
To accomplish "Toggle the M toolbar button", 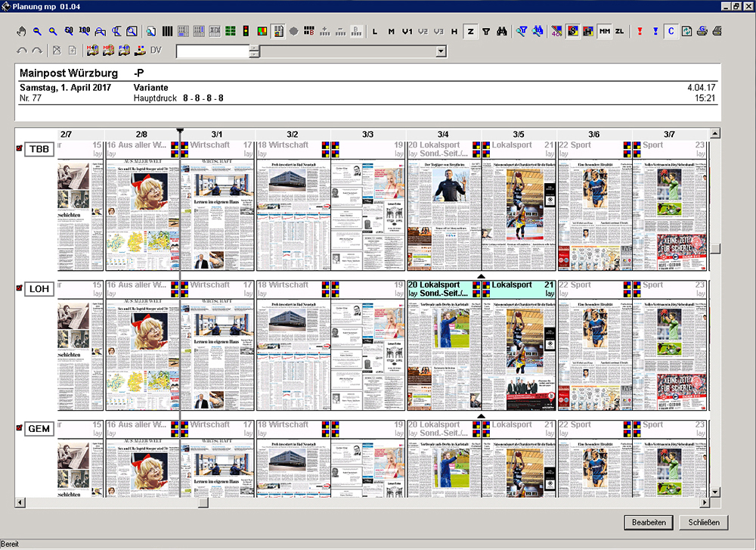I will pos(391,31).
